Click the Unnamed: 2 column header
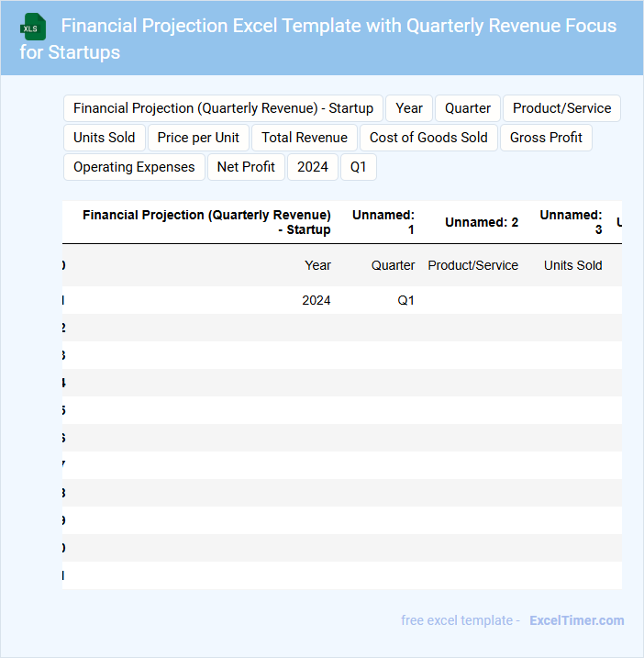This screenshot has width=644, height=658. coord(482,222)
